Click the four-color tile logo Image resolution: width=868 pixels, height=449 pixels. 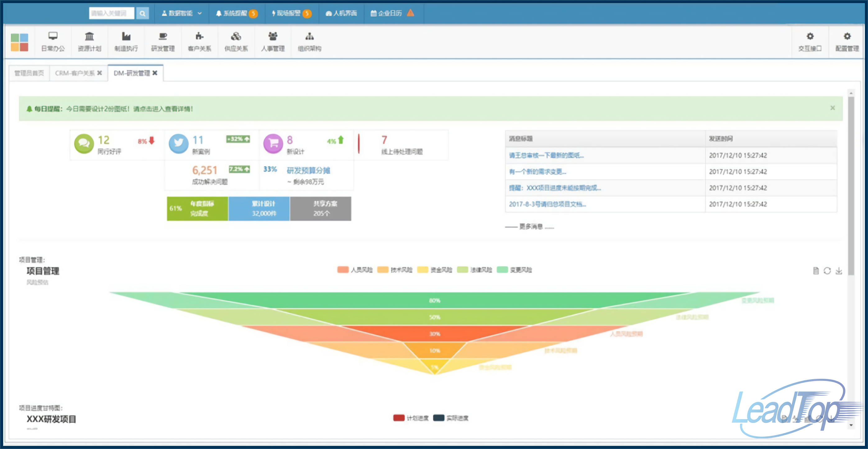click(20, 42)
